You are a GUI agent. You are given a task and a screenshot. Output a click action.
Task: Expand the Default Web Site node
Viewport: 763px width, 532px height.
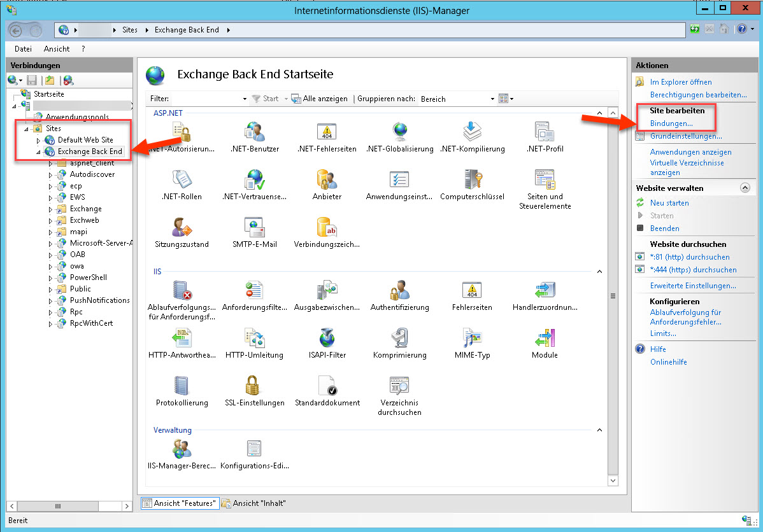38,141
